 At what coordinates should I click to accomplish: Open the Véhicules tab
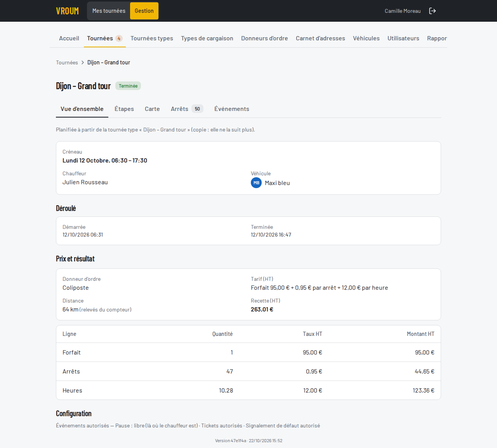coord(366,38)
